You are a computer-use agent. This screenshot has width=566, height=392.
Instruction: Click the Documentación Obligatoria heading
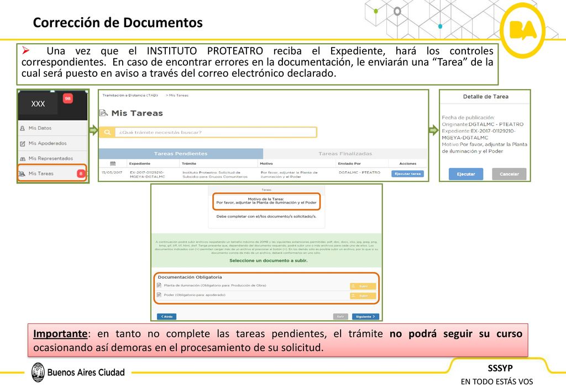[190, 277]
